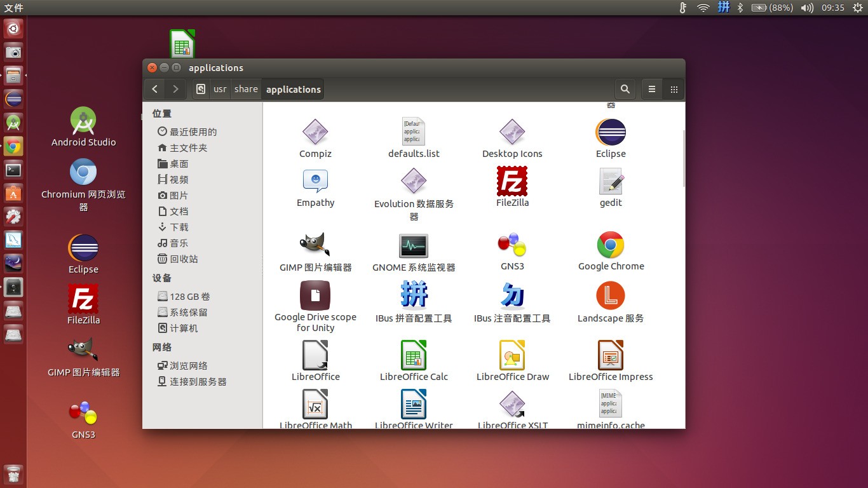Select LibreOffice Calc in applications window
868x488 pixels.
tap(414, 361)
